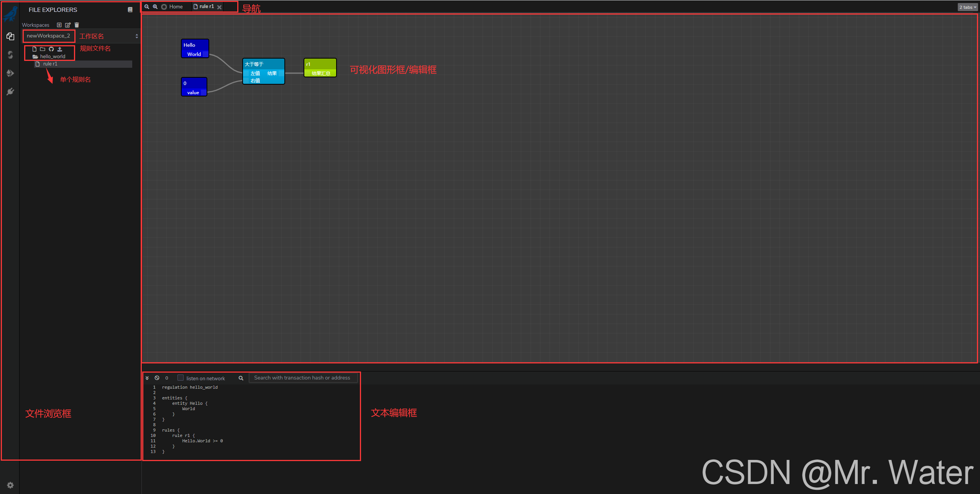Screen dimensions: 980x494
Task: Enable the listen on network checkbox
Action: (181, 378)
